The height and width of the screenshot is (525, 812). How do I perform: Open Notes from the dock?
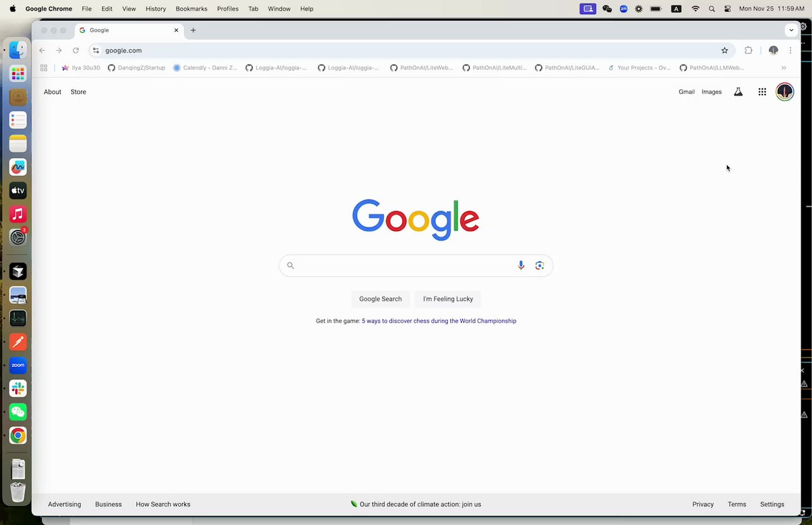pos(18,143)
